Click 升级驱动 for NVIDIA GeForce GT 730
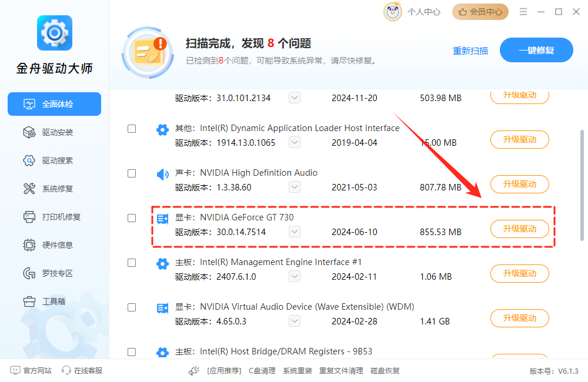The height and width of the screenshot is (382, 588). tap(520, 229)
